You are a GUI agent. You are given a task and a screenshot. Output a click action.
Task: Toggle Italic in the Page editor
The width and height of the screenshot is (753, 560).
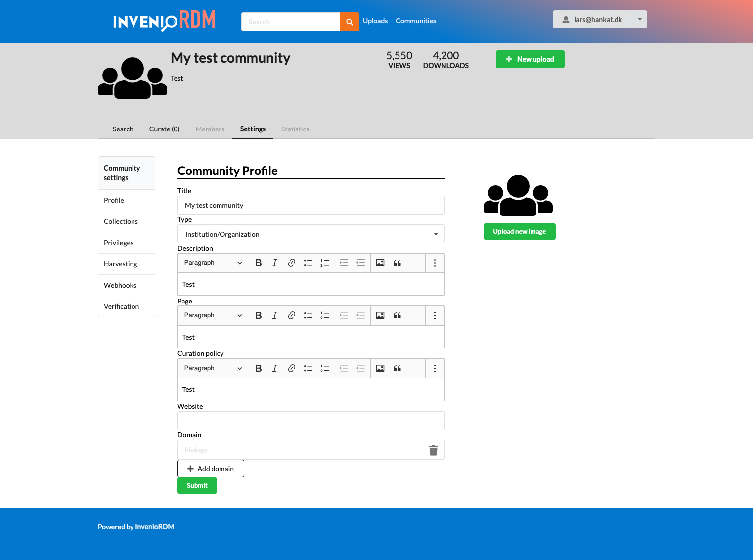coord(275,315)
